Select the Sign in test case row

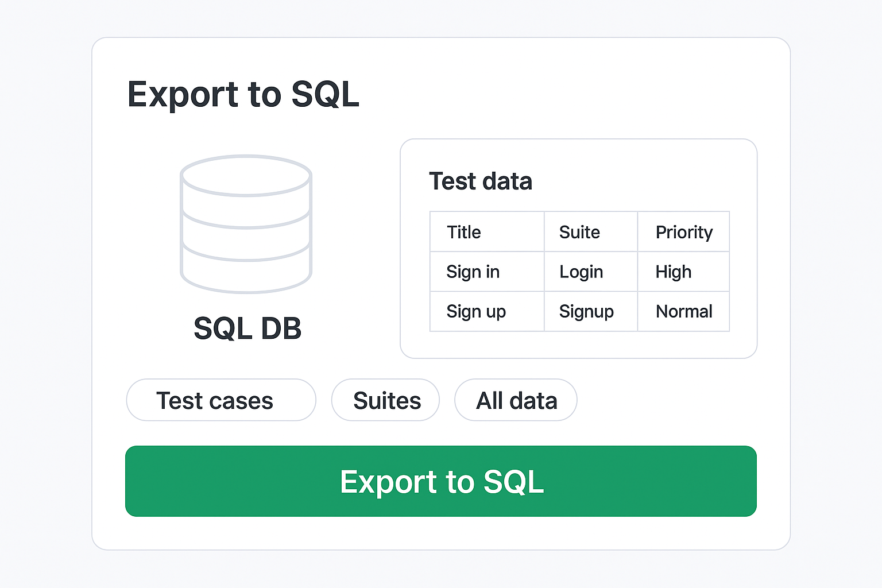click(x=579, y=271)
